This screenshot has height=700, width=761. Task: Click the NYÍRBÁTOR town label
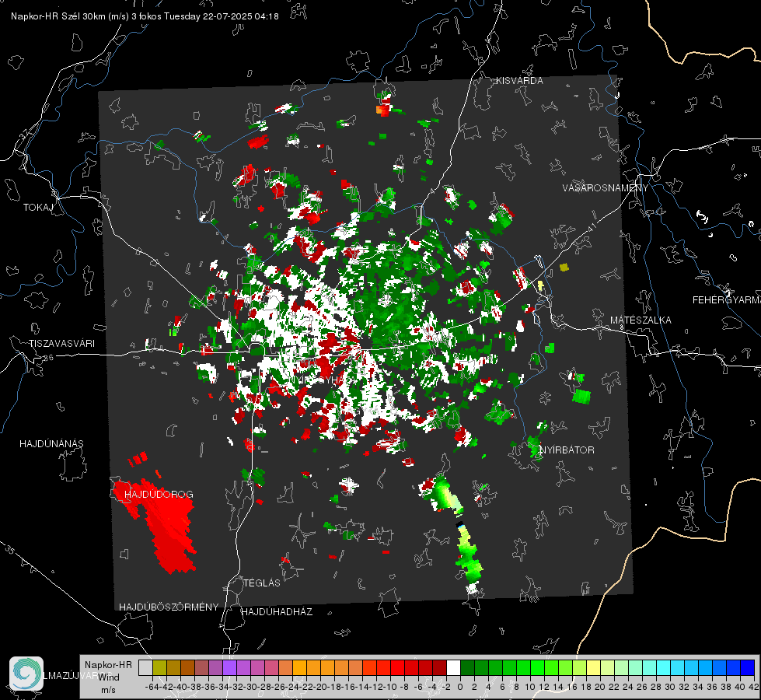pyautogui.click(x=567, y=450)
